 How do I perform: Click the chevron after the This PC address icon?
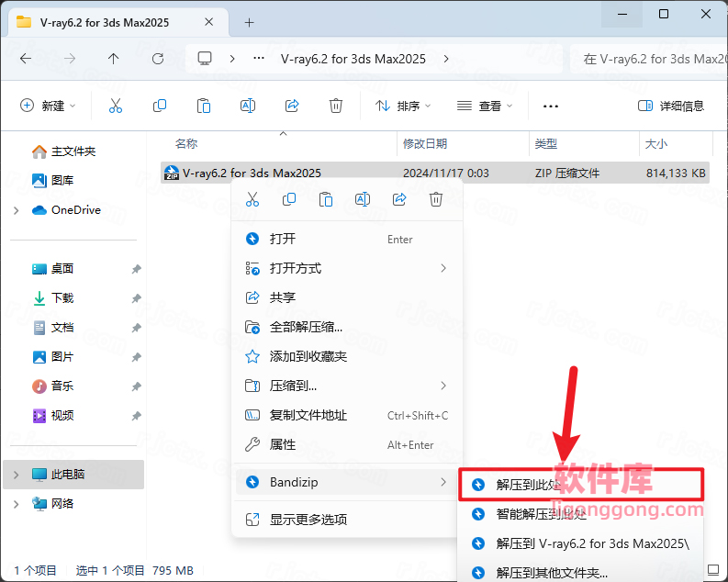(232, 59)
